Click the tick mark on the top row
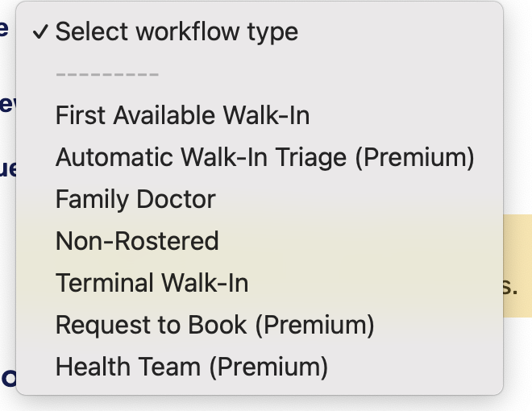The image size is (532, 411). 40,32
